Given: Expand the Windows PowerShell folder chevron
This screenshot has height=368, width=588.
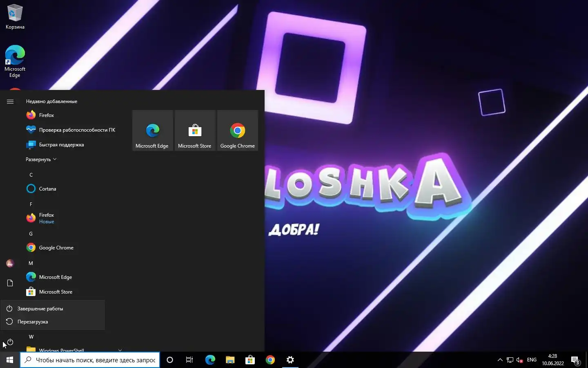Looking at the screenshot, I should [120, 350].
